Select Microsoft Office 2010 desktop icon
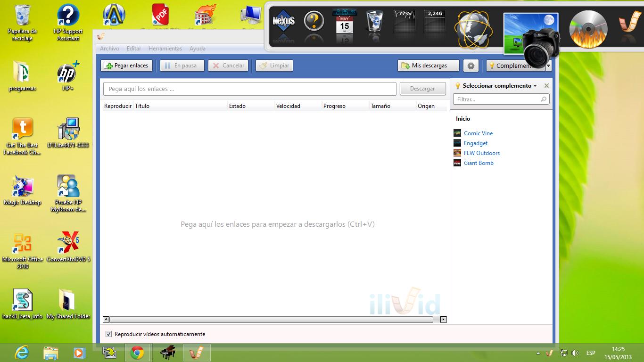Viewport: 644px width, 362px height. point(23,251)
